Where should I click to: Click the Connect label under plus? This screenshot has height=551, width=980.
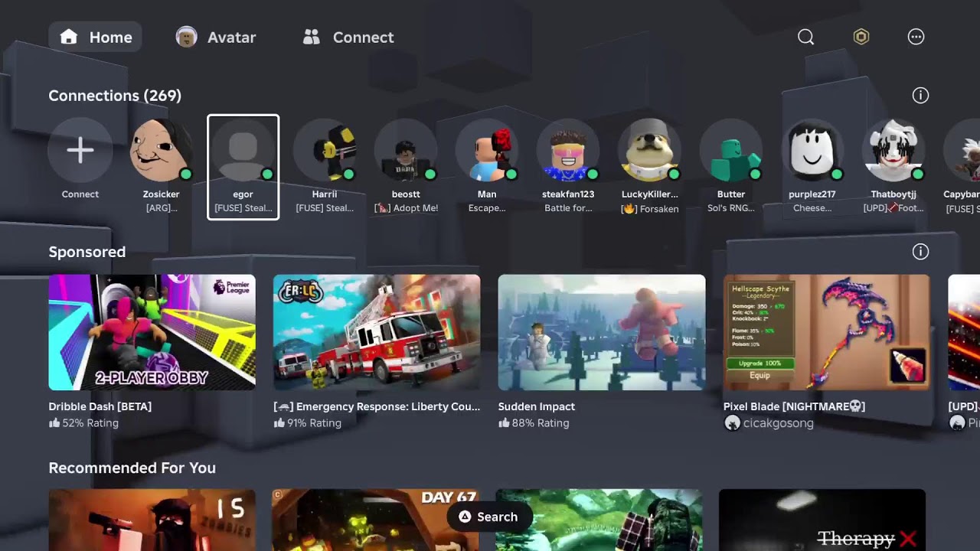[80, 194]
